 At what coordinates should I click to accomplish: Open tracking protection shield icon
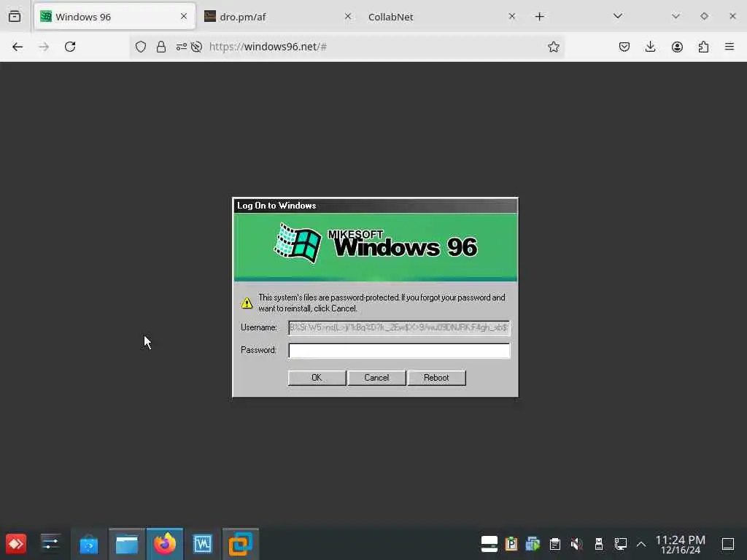141,47
